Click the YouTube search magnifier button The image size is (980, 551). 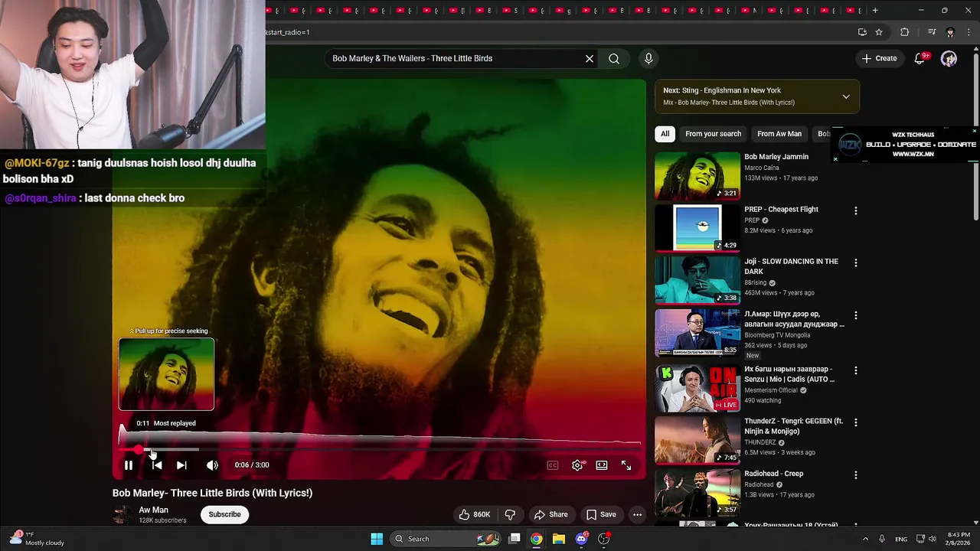click(x=614, y=59)
